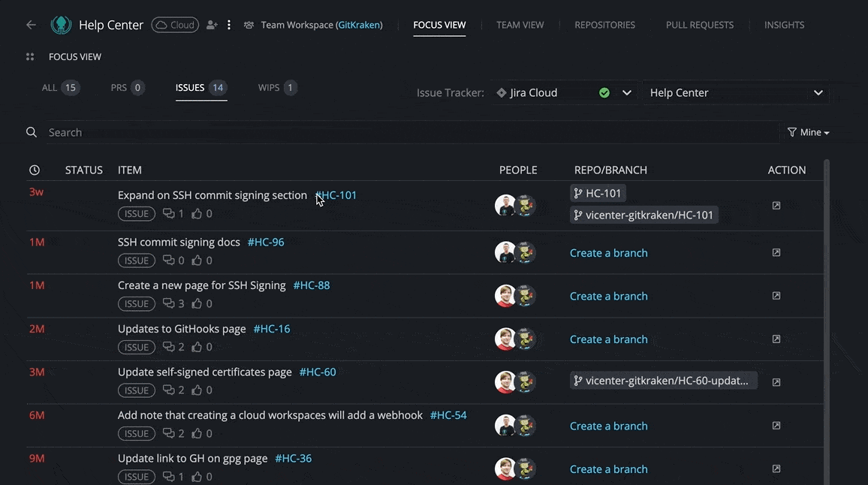
Task: Click the GitKraken workspace logo icon
Action: [61, 25]
